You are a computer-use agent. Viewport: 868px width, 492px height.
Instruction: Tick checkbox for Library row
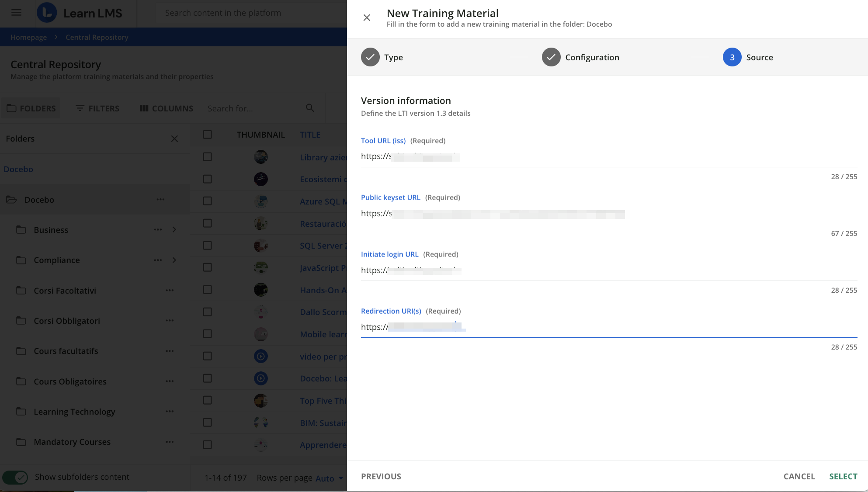point(208,157)
